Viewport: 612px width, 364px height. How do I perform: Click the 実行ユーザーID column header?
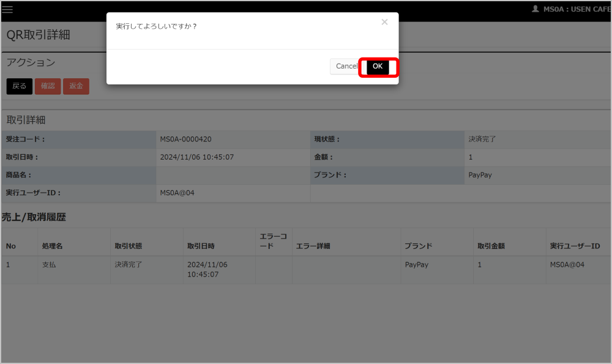coord(575,246)
